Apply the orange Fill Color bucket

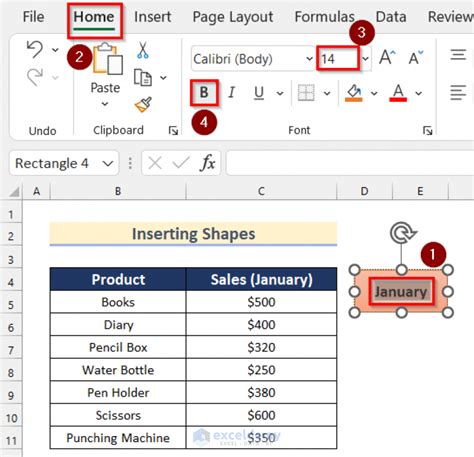coord(354,93)
